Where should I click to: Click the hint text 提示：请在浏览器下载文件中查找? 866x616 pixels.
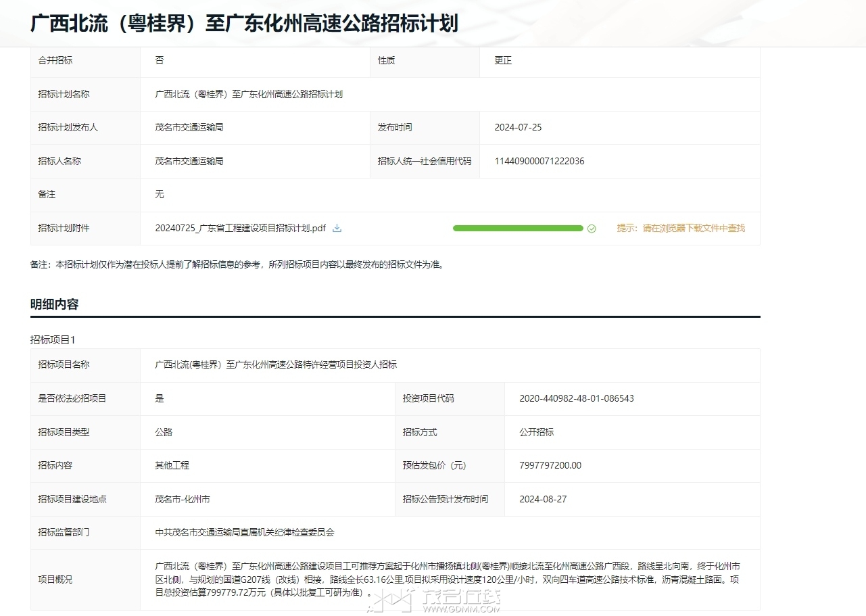(x=681, y=229)
